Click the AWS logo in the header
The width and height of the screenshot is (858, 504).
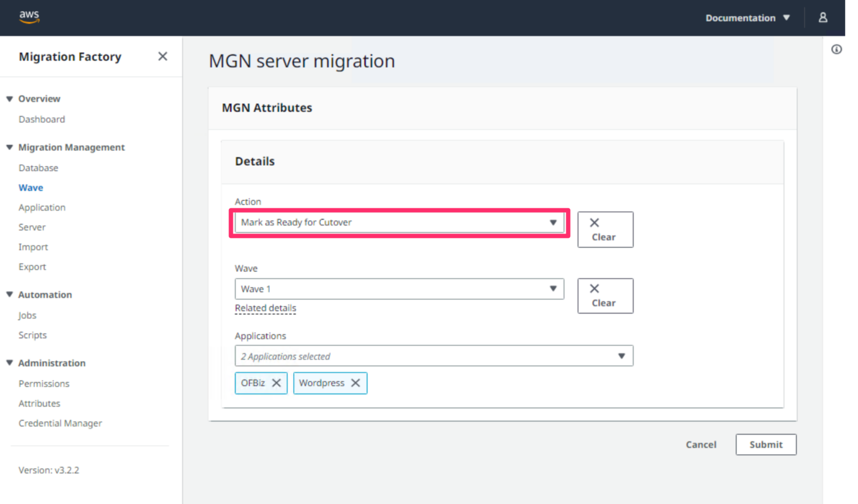[x=28, y=17]
